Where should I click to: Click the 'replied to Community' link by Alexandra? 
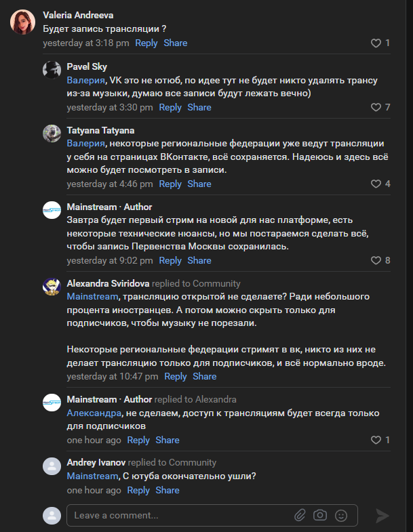[x=196, y=283]
